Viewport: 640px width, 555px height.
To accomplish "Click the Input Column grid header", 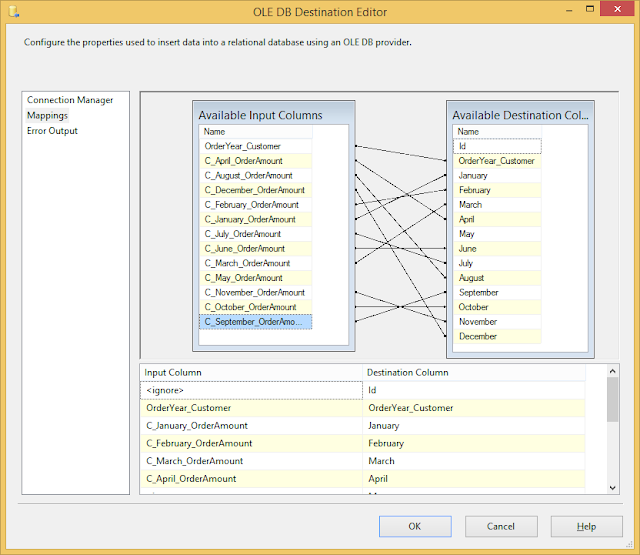I will [x=251, y=372].
